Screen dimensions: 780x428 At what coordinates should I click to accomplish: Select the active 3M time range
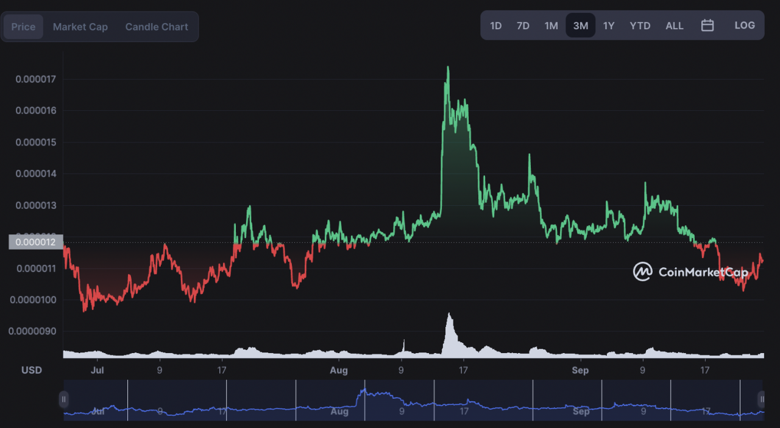tap(580, 26)
